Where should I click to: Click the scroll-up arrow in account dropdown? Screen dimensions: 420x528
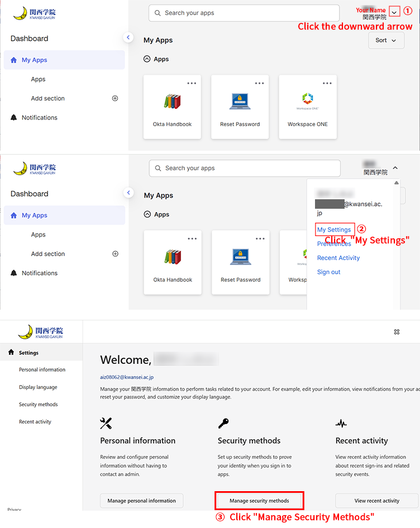click(397, 183)
